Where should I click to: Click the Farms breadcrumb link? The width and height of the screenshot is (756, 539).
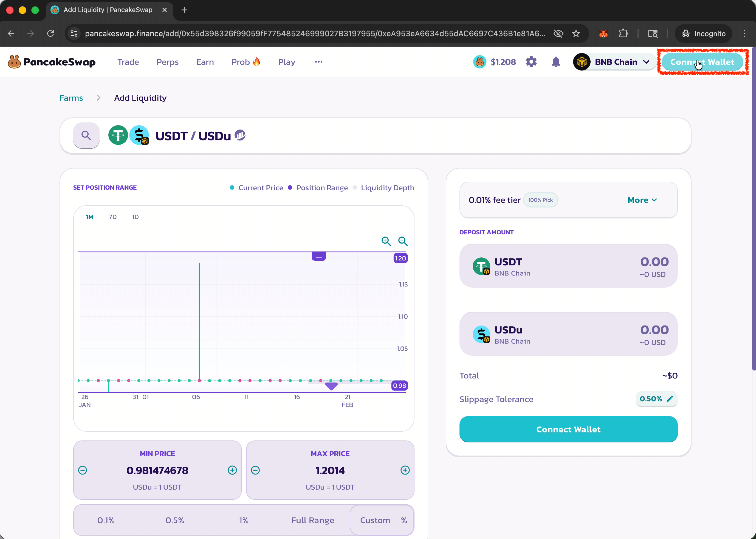(71, 98)
